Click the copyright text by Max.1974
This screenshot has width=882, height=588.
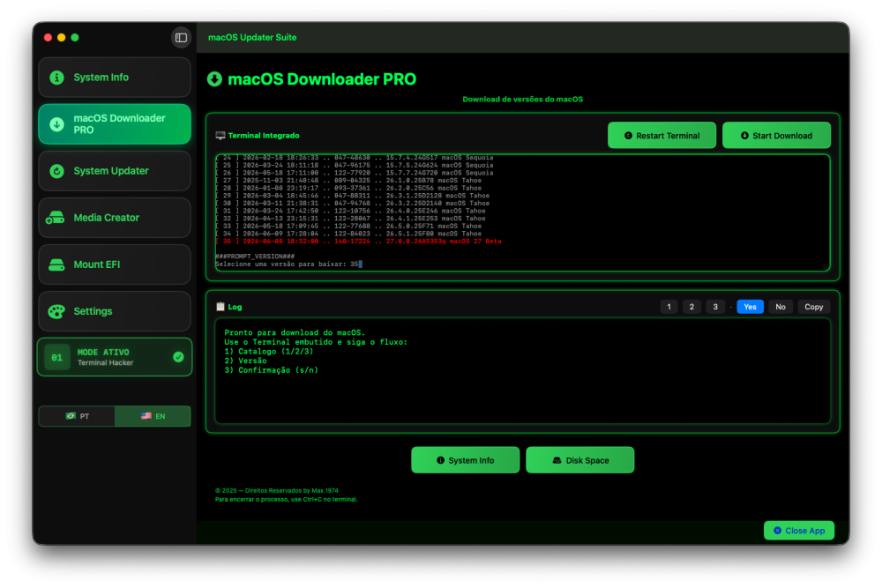pos(277,491)
